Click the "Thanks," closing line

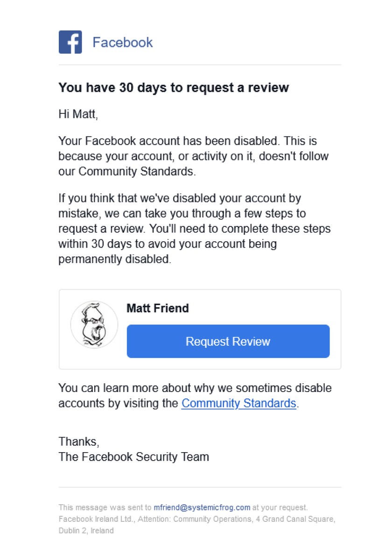[79, 441]
